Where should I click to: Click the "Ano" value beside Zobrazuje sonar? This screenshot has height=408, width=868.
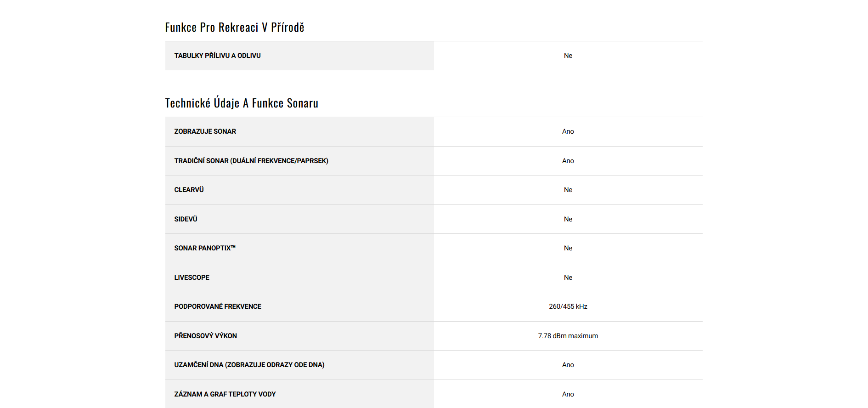(568, 131)
